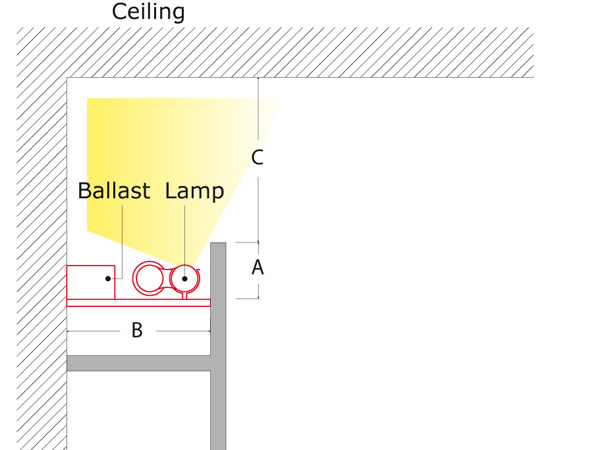Select the gray vertical cove wall
The width and height of the screenshot is (600, 450).
pyautogui.click(x=218, y=346)
